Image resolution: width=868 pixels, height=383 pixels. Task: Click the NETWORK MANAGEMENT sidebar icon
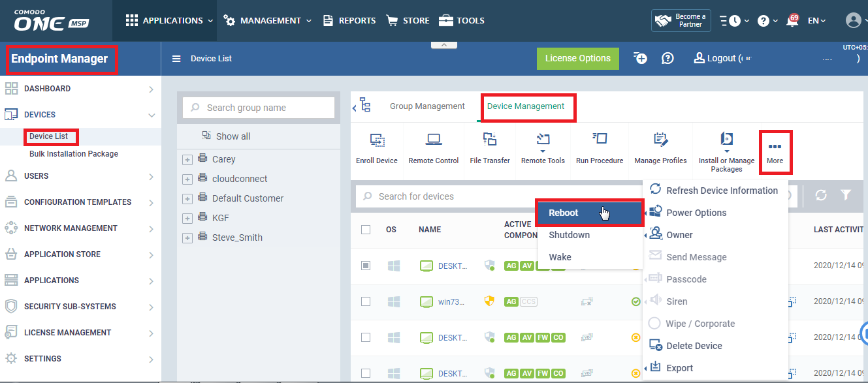[11, 228]
